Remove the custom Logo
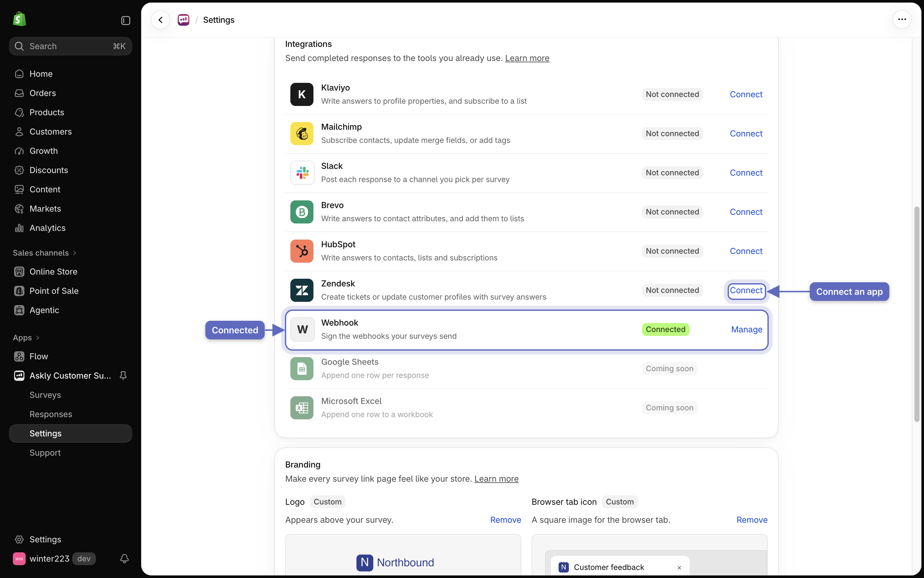The image size is (924, 578). 505,520
